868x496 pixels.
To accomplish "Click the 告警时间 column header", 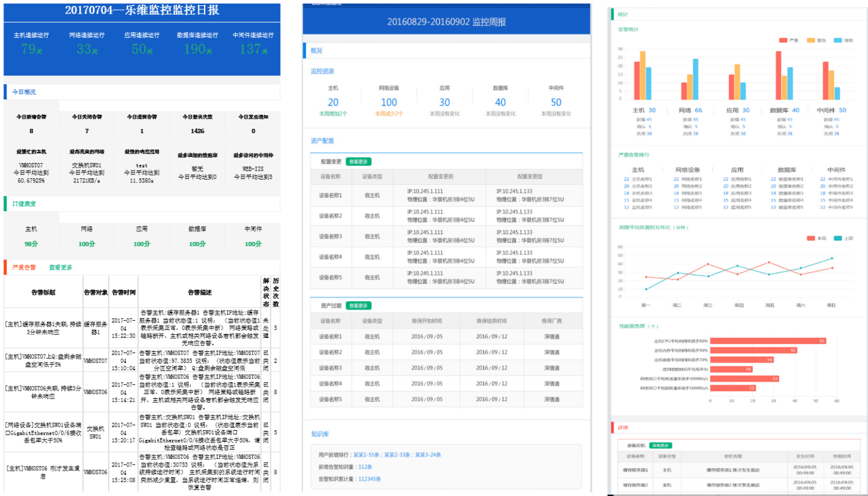I will [123, 292].
